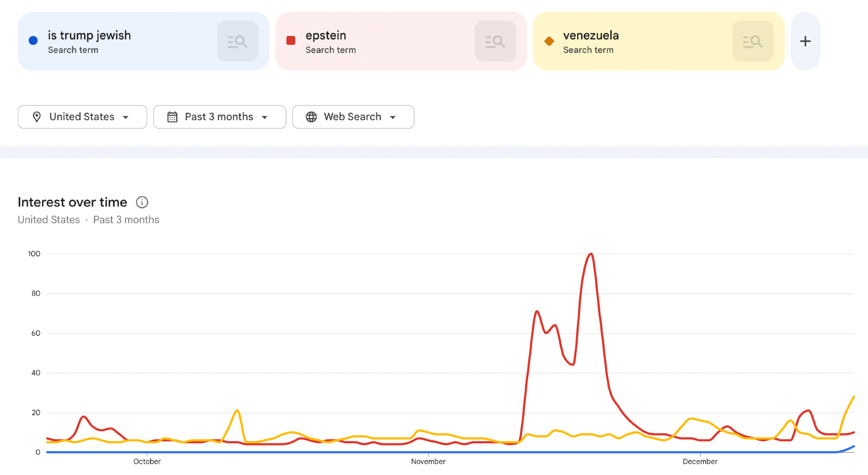Viewport: 868px width, 475px height.
Task: Edit the "epstein" search term
Action: 325,36
